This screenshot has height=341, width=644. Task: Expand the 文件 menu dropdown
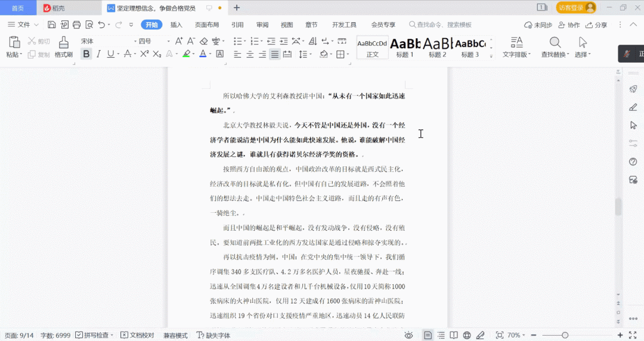coord(24,25)
